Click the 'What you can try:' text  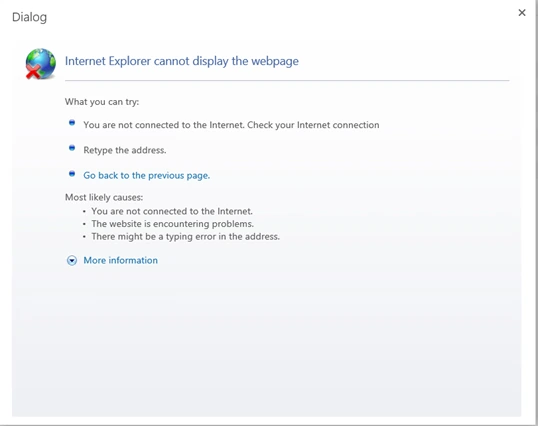(x=102, y=102)
